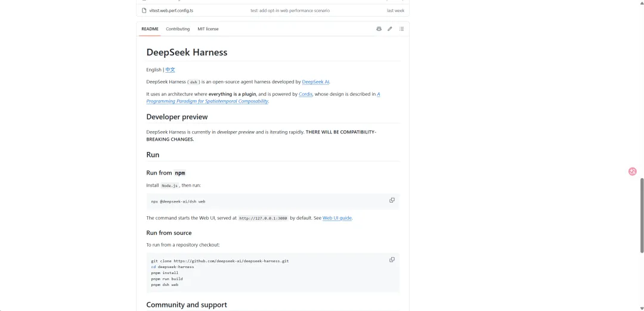Click the file icon beside vitest.web.perf.config.ts

tap(144, 10)
